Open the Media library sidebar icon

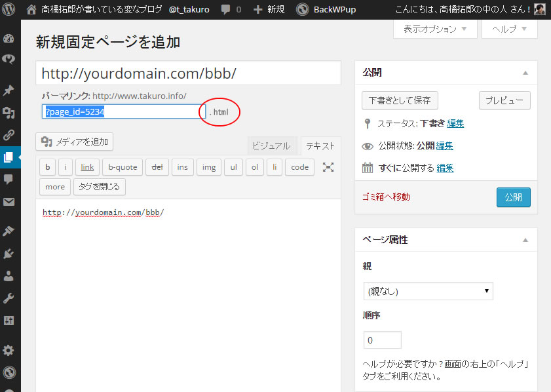(x=9, y=113)
